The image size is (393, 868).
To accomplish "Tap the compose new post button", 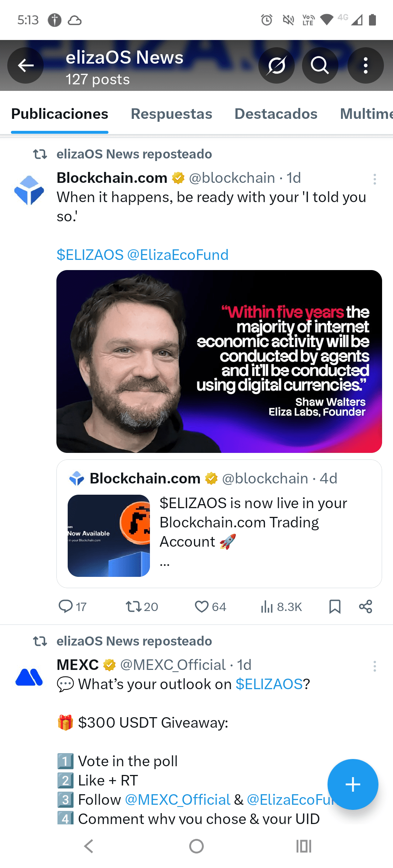I will click(x=353, y=784).
